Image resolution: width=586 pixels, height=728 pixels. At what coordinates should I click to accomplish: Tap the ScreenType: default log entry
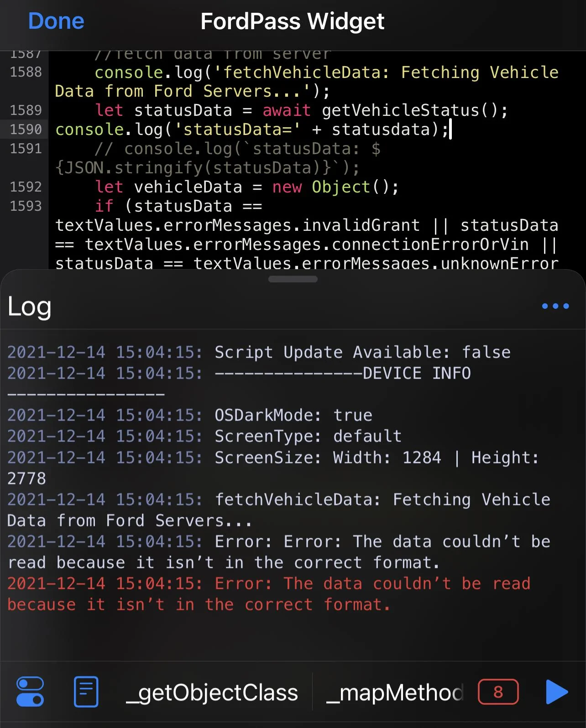(x=204, y=436)
